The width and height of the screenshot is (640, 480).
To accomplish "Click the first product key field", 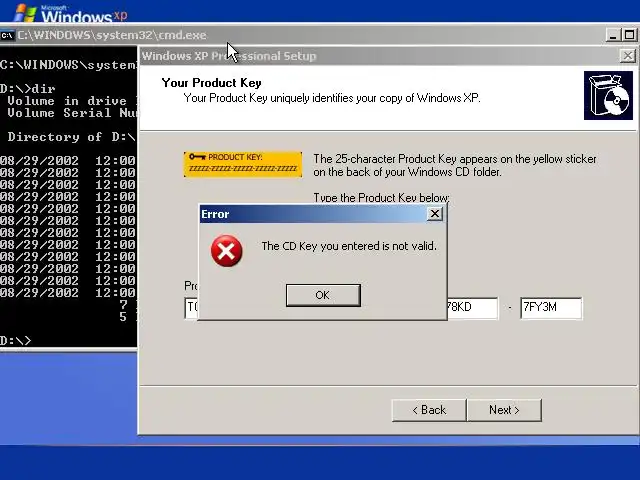I will tap(191, 308).
